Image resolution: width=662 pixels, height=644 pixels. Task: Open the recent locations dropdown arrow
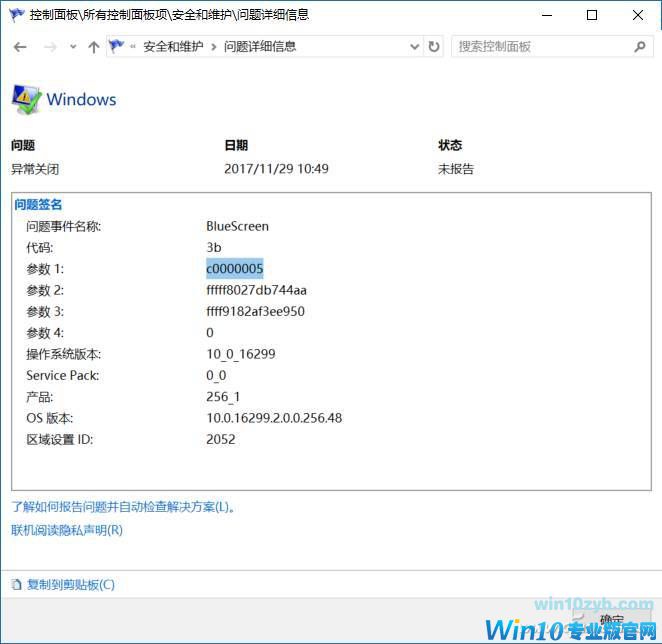coord(73,47)
